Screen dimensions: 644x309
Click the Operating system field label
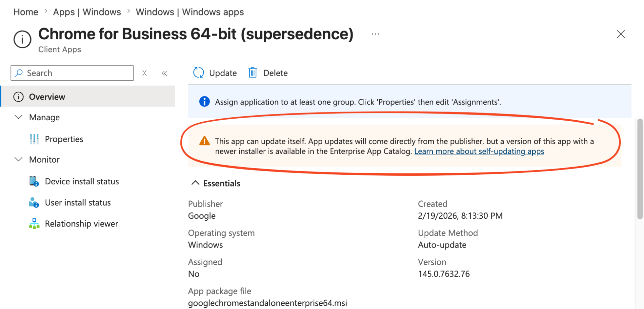point(221,233)
